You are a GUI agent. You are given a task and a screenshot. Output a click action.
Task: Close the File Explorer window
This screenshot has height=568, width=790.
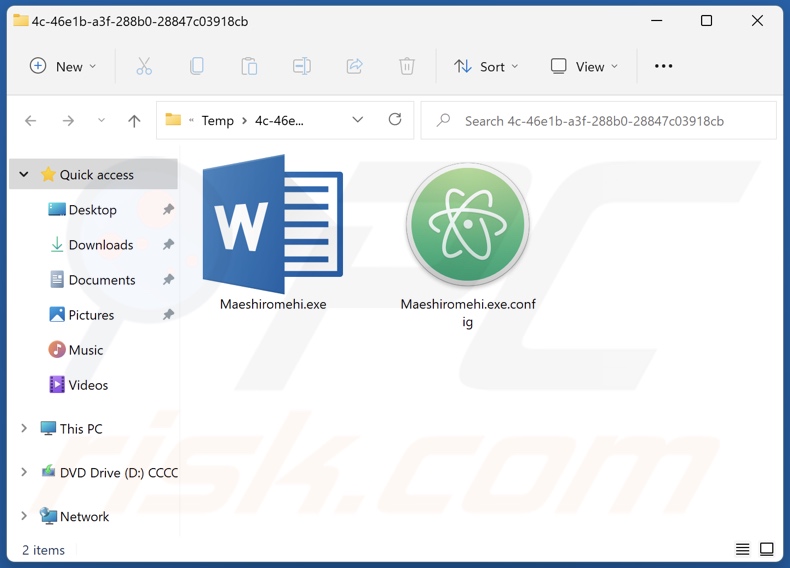(757, 21)
